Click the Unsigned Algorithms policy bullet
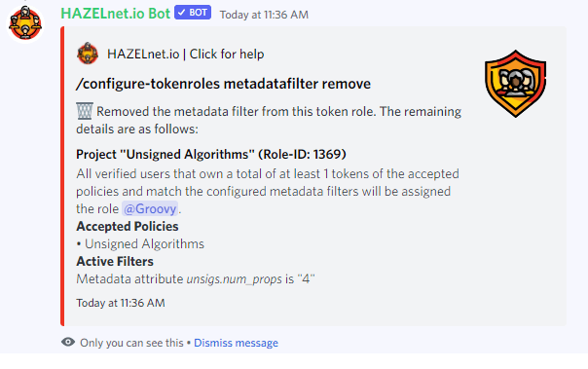 pos(140,243)
